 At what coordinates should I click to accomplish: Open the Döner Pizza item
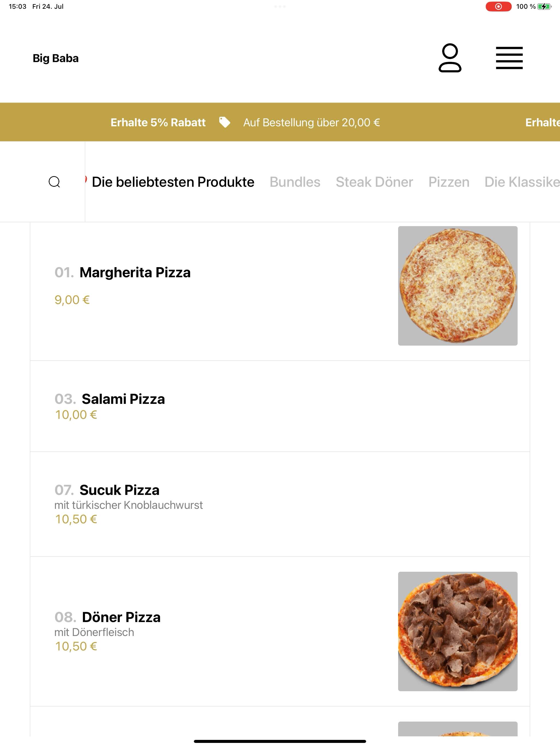click(x=280, y=631)
